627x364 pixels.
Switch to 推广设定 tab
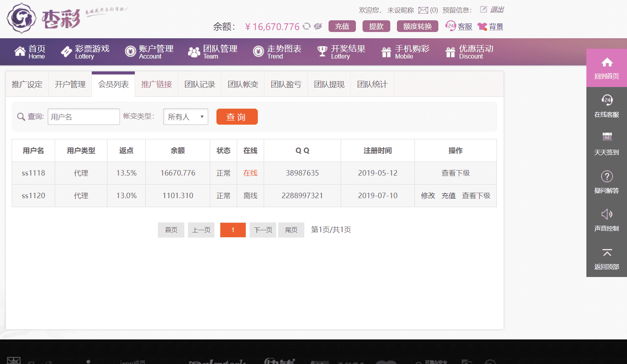coord(27,84)
